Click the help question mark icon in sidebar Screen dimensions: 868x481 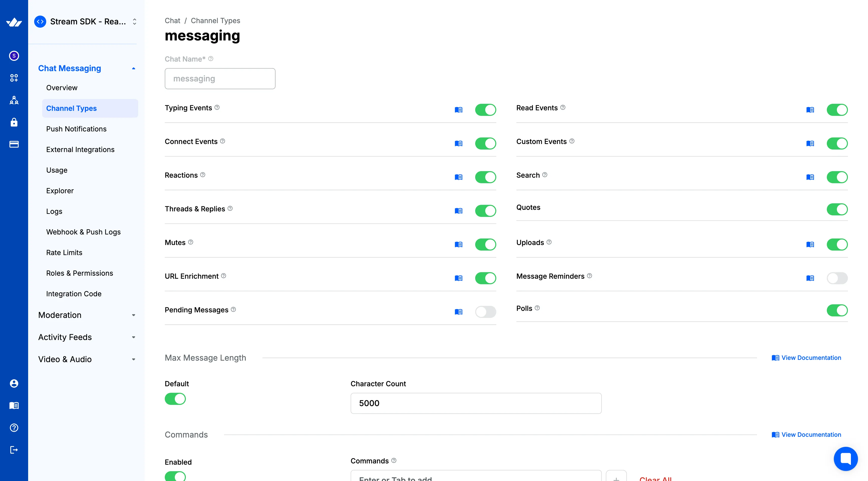(14, 427)
